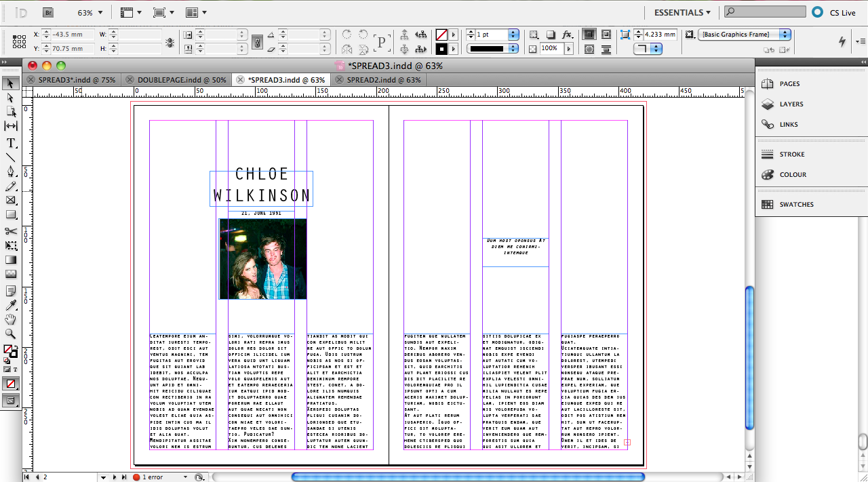Image resolution: width=868 pixels, height=482 pixels.
Task: Open the Adobe Bridge launcher
Action: pos(47,12)
